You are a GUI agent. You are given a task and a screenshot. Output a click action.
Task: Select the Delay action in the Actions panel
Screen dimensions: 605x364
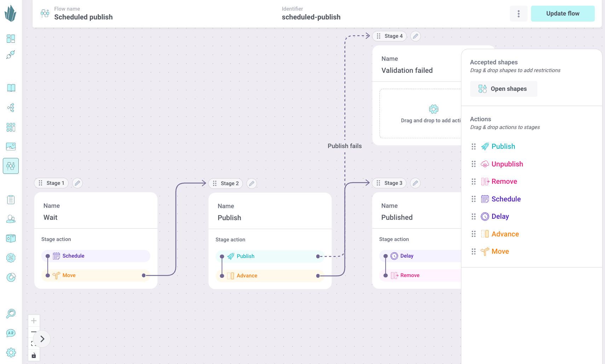500,216
